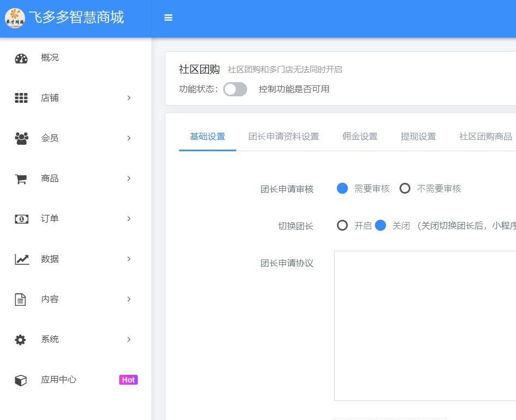Open the 系统 sidebar menu label
Image resolution: width=516 pixels, height=420 pixels.
coord(50,339)
